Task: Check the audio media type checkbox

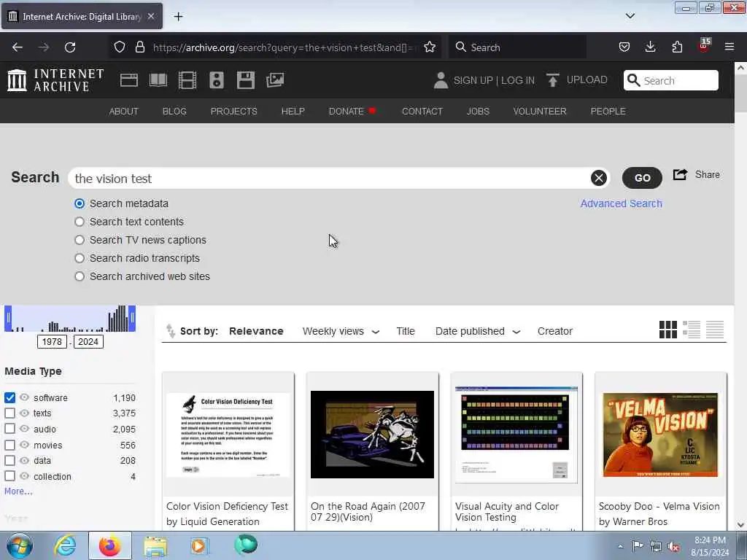Action: 9,429
